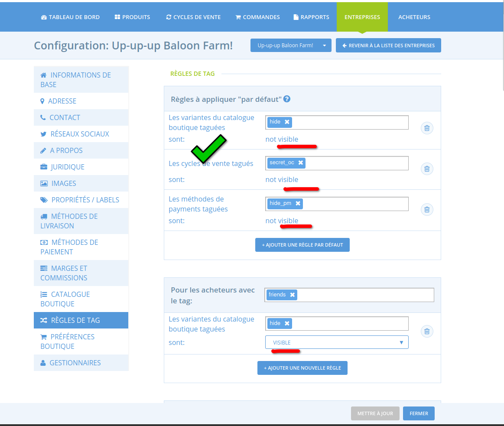
Task: Select Règles de tag sidebar item
Action: tap(81, 320)
